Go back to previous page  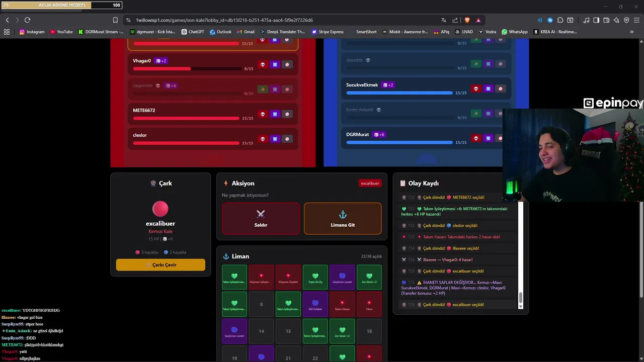tap(7, 20)
